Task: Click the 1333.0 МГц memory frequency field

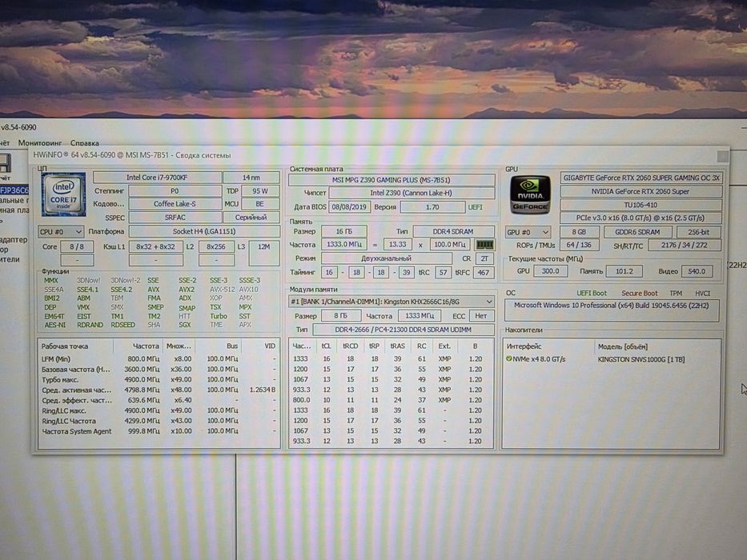Action: 344,244
